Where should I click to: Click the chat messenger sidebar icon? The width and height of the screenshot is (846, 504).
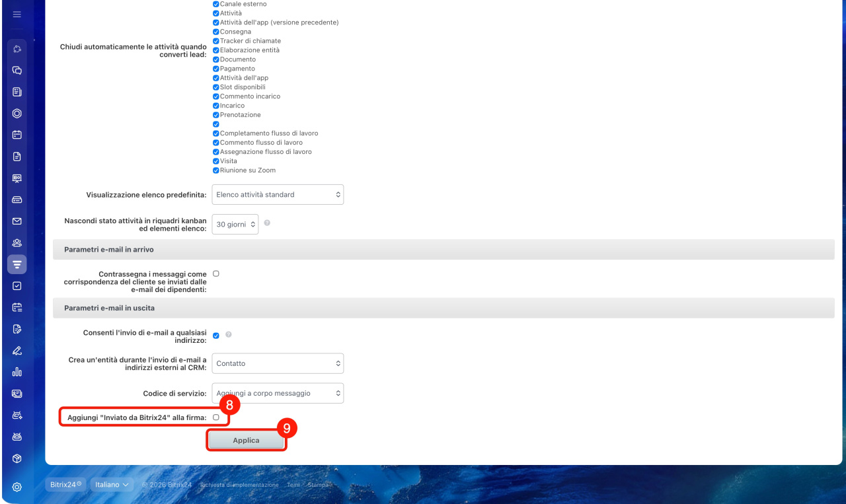[x=17, y=70]
